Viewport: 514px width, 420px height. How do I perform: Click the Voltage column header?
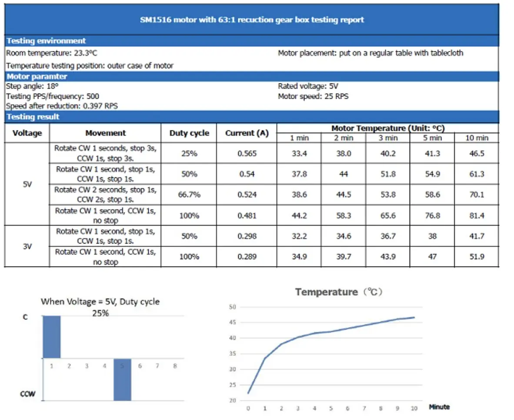[27, 133]
